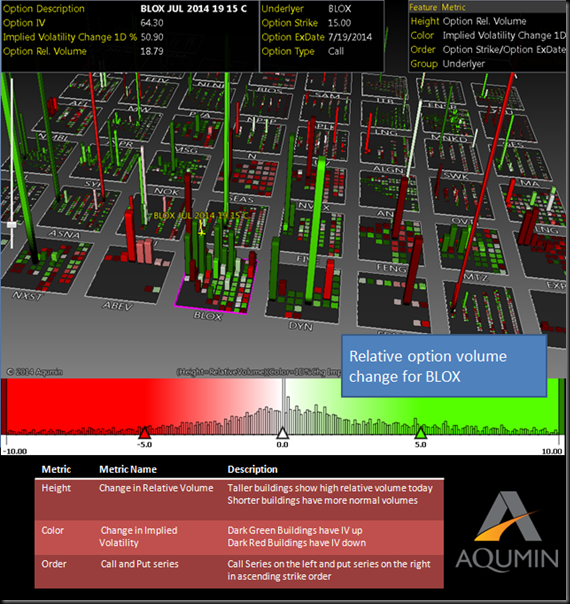
Task: Click the Feature column header
Action: click(423, 7)
